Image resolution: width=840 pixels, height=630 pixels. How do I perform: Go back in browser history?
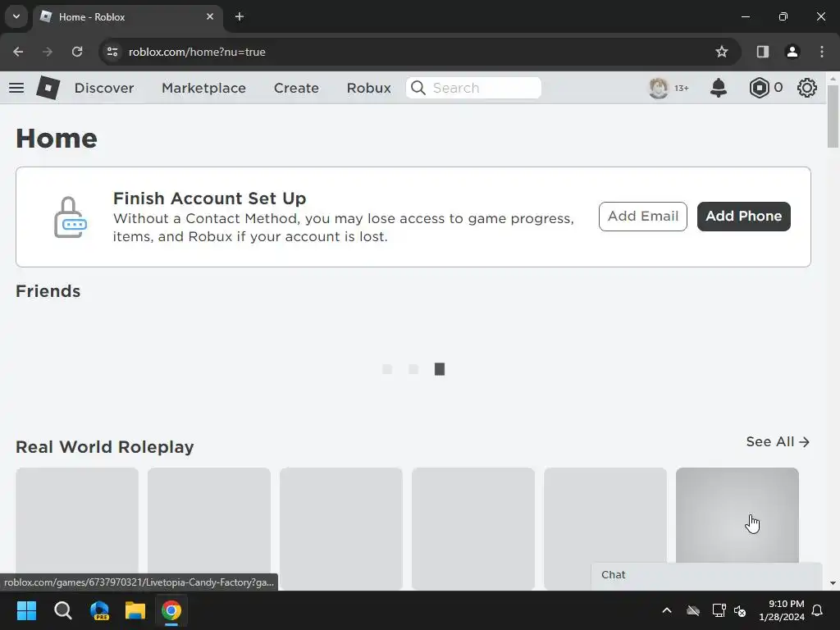18,52
